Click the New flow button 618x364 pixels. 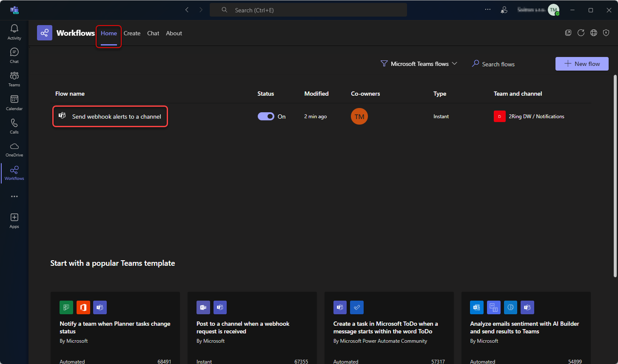point(581,64)
